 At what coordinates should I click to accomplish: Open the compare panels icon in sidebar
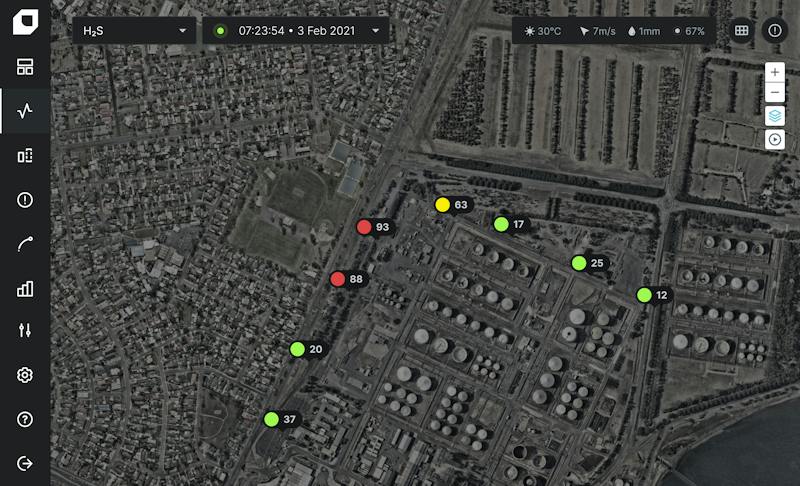pos(24,156)
